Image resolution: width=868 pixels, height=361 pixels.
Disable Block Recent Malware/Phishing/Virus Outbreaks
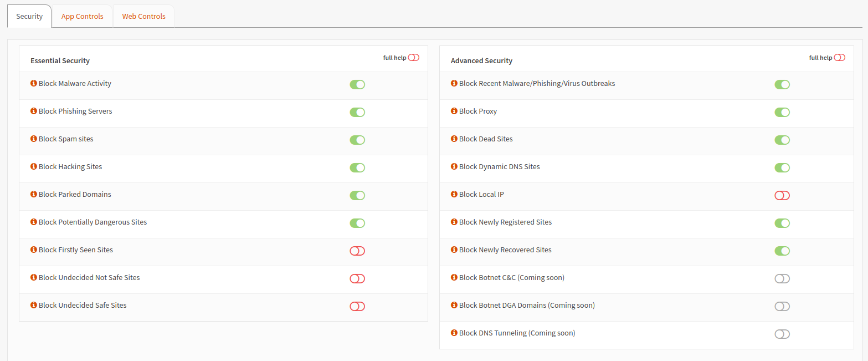782,84
